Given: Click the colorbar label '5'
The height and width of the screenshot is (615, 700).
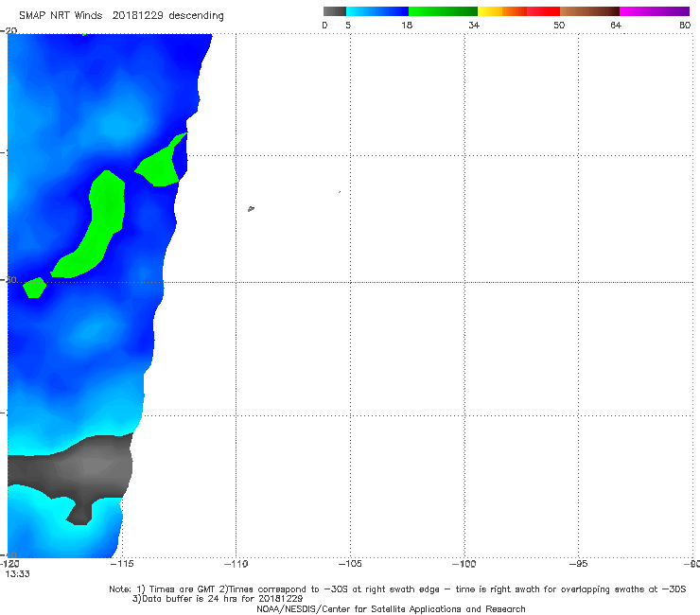Looking at the screenshot, I should (x=348, y=25).
